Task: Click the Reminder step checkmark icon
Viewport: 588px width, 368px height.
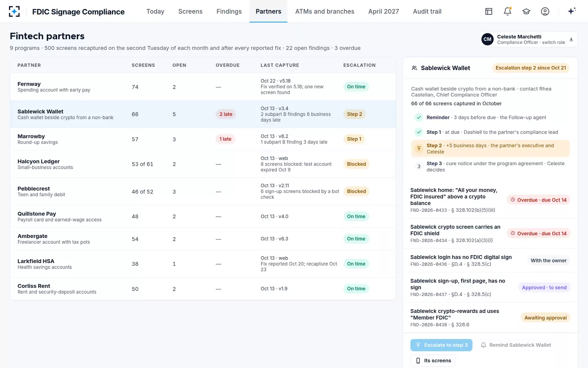Action: pyautogui.click(x=419, y=117)
